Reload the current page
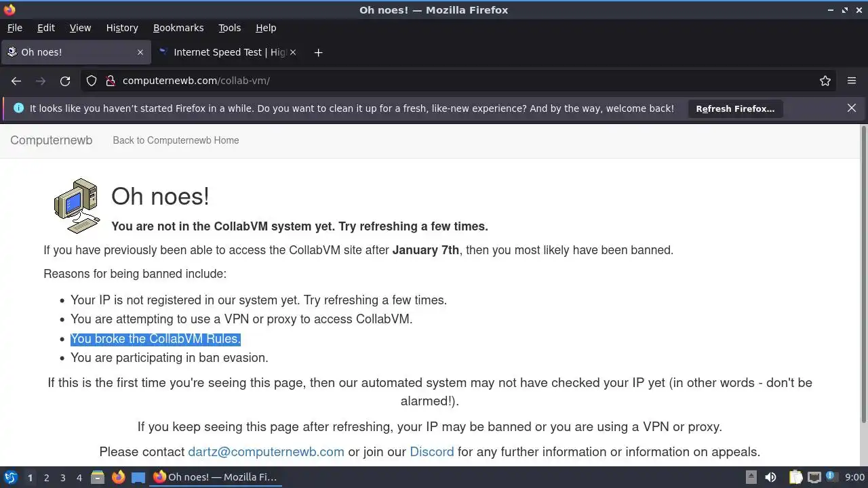The height and width of the screenshot is (488, 868). (x=65, y=81)
